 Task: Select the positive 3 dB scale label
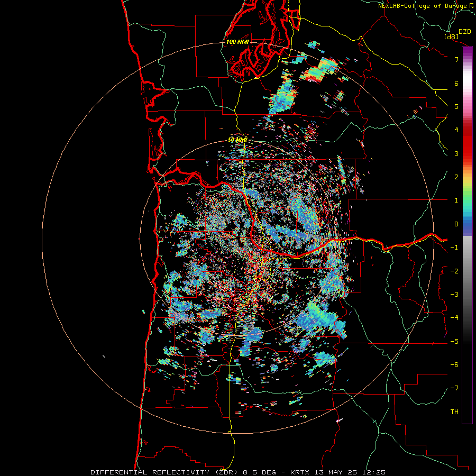(456, 153)
